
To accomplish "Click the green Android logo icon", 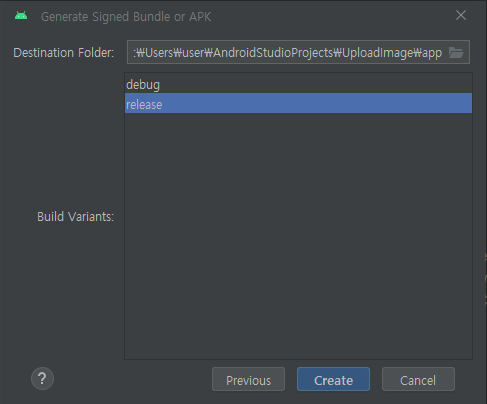I will point(21,16).
